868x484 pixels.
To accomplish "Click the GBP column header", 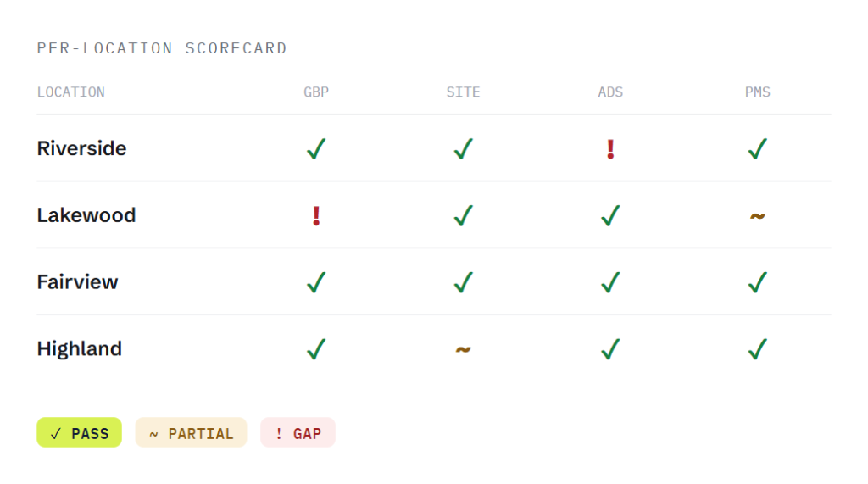I will coord(316,92).
